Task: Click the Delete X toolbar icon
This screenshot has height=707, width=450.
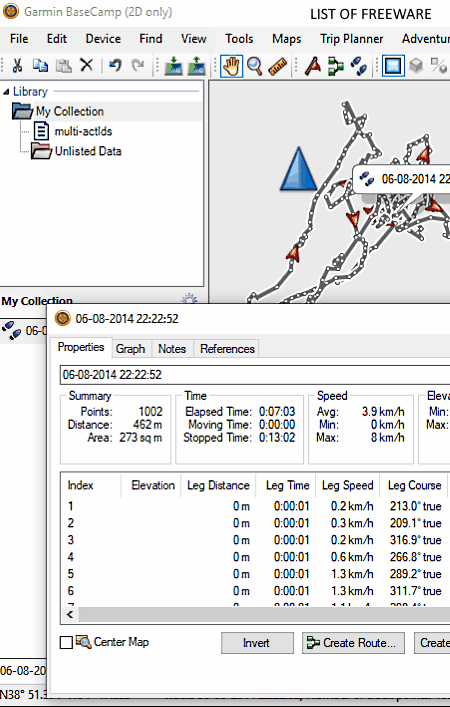Action: point(86,65)
